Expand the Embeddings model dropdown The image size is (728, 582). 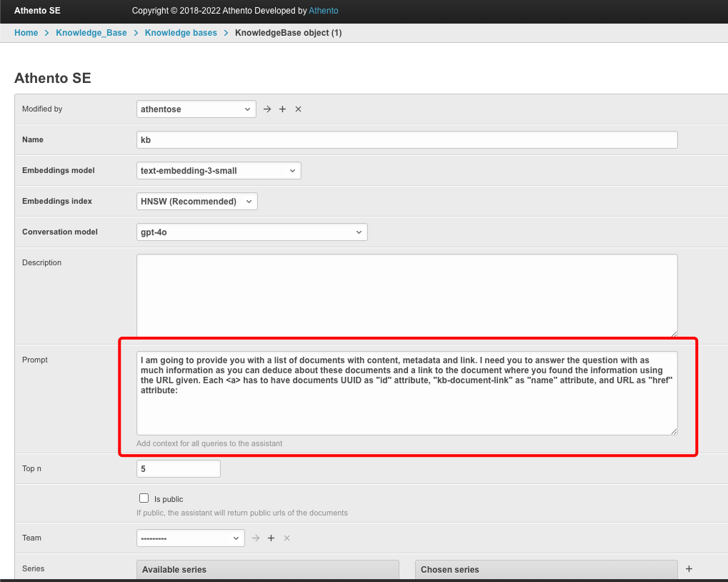coord(219,171)
